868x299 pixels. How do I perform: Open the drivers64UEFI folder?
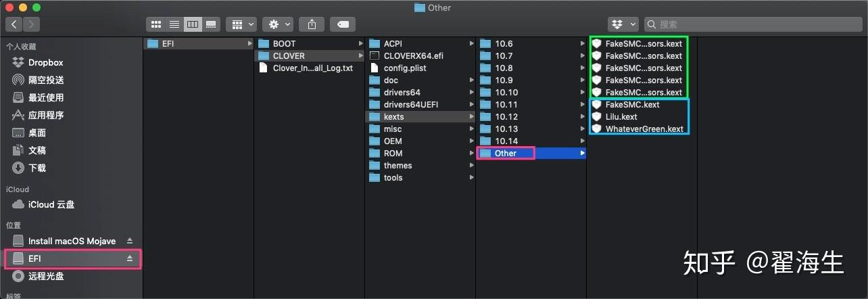point(420,105)
